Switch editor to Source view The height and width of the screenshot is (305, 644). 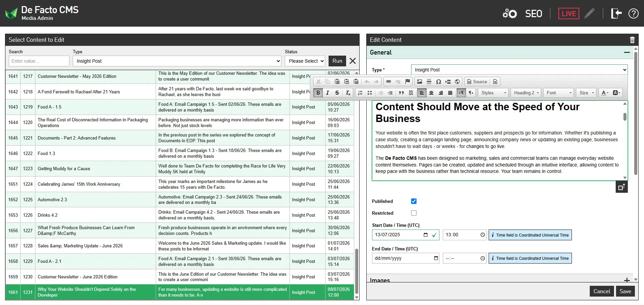[477, 82]
